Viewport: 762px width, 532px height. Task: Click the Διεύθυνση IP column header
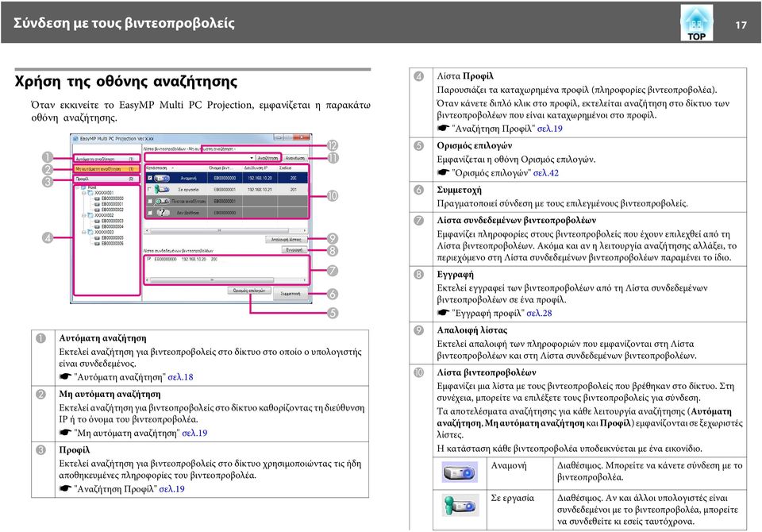[x=255, y=168]
